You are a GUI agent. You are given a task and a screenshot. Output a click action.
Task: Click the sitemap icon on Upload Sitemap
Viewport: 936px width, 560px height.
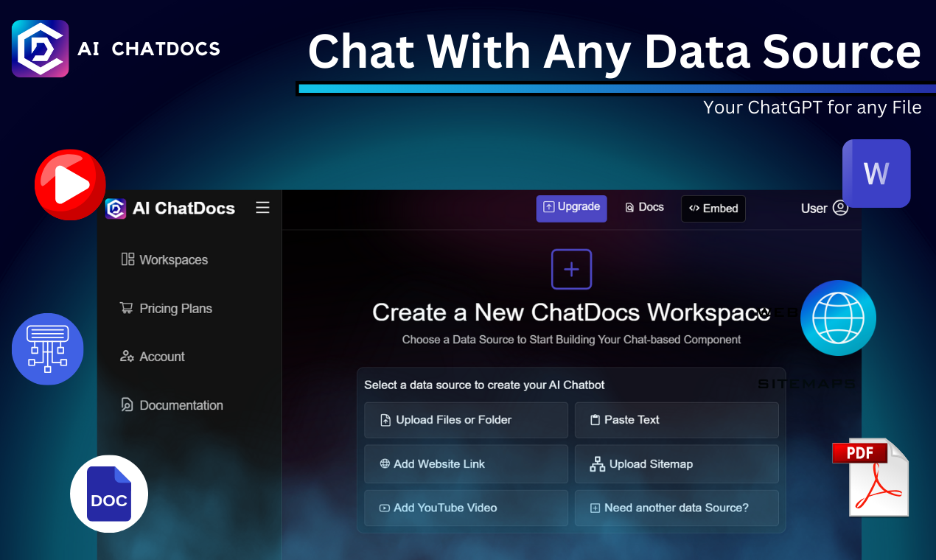point(598,464)
